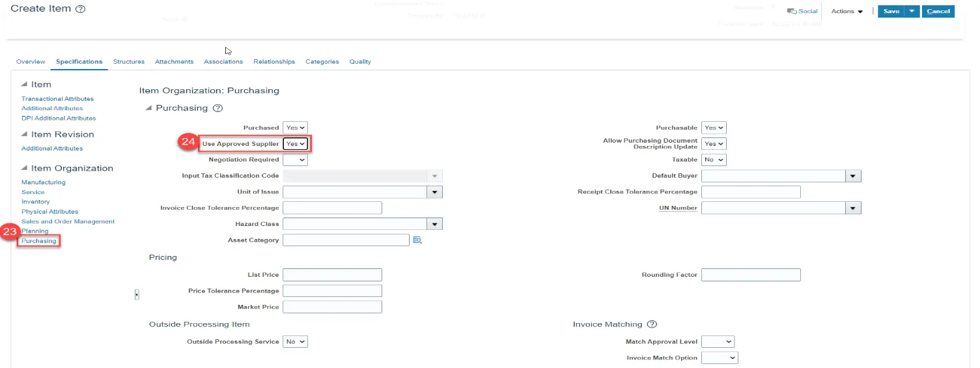Collapse the Item Revision section triangle
Image resolution: width=980 pixels, height=368 pixels.
coord(25,134)
